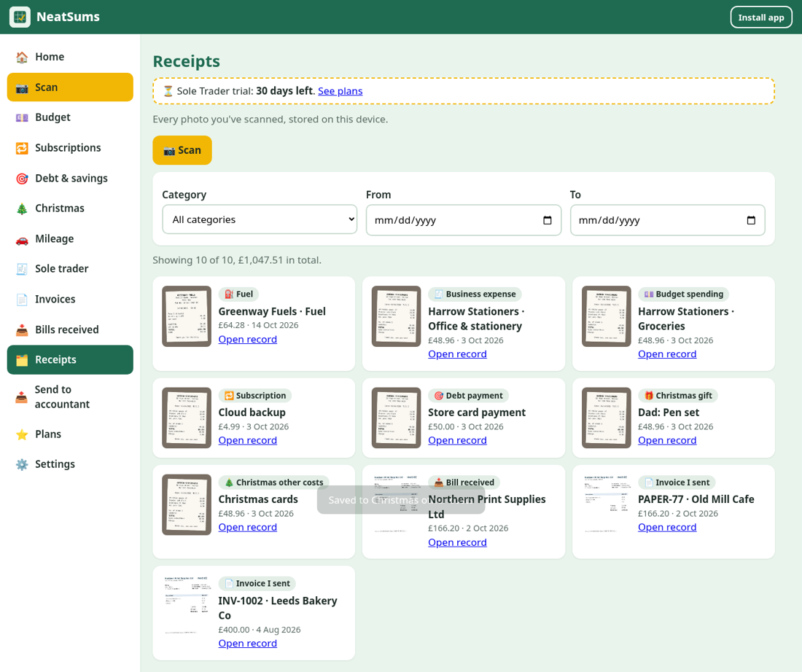The width and height of the screenshot is (802, 672).
Task: Open record for Northern Print Supplies Ltd
Action: point(457,542)
